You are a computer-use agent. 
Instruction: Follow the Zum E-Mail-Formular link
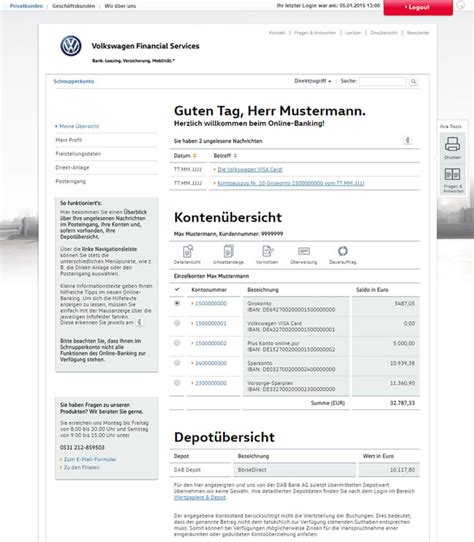click(x=90, y=459)
